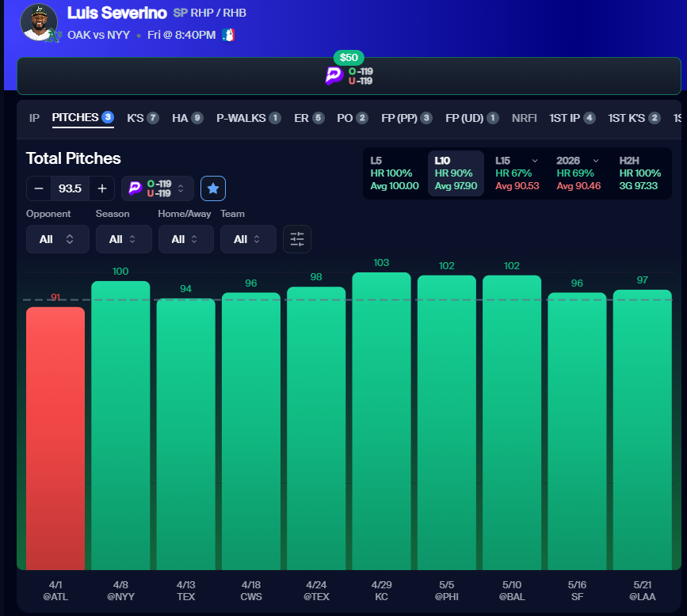Open the HA stat tab
This screenshot has width=687, height=616.
click(188, 118)
